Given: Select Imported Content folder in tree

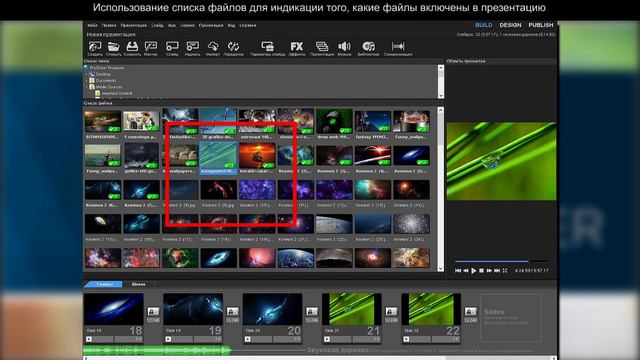Looking at the screenshot, I should click(114, 93).
